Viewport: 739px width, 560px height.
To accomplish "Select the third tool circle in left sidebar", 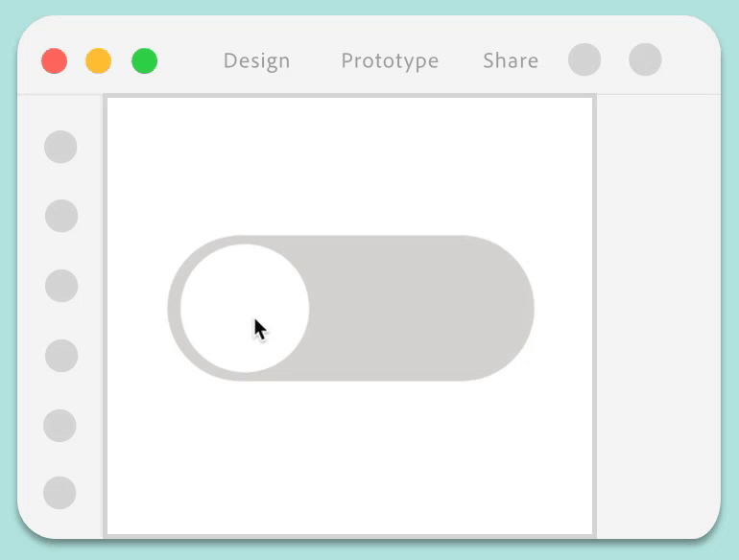I will tap(61, 286).
